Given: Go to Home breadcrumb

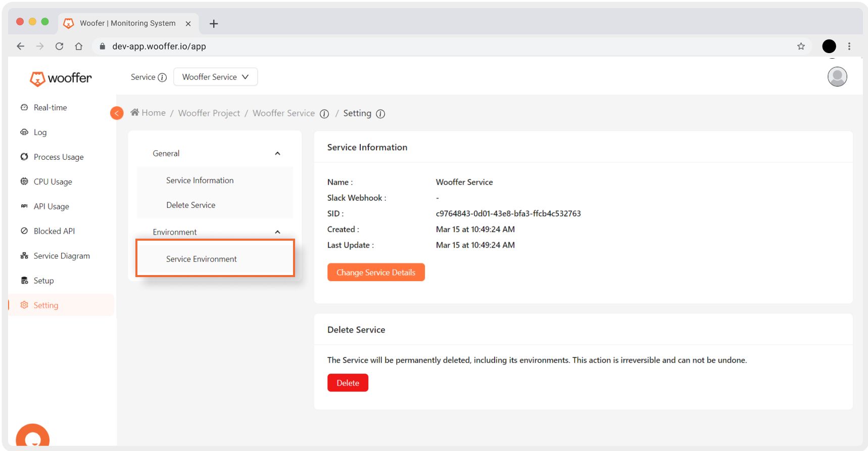Looking at the screenshot, I should click(x=154, y=113).
